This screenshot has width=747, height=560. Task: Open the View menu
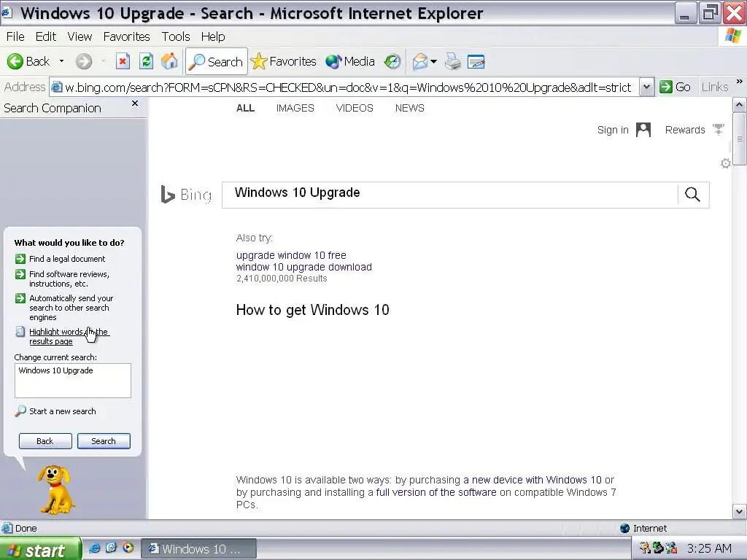click(80, 36)
